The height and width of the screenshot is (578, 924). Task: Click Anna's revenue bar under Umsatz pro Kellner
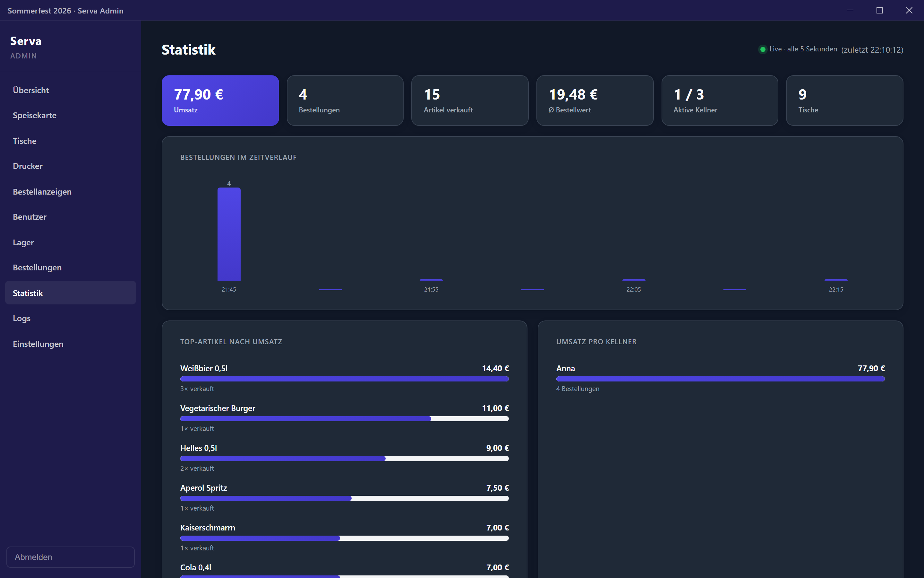point(721,379)
